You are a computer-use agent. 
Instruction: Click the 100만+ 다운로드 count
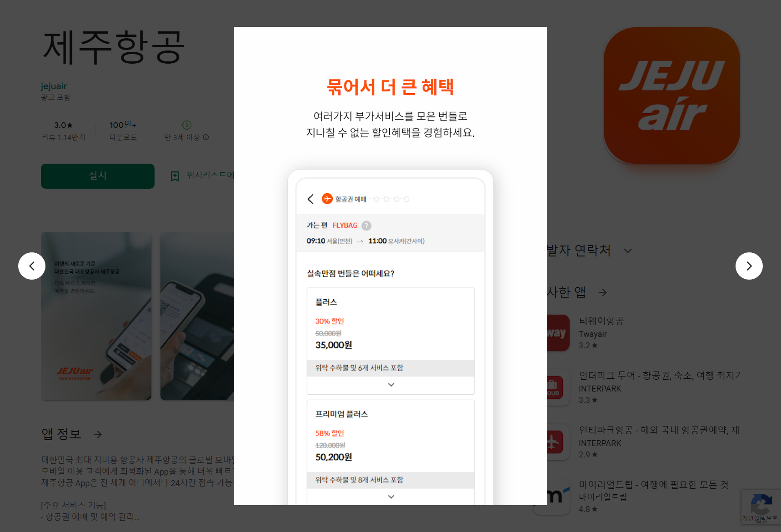click(123, 131)
